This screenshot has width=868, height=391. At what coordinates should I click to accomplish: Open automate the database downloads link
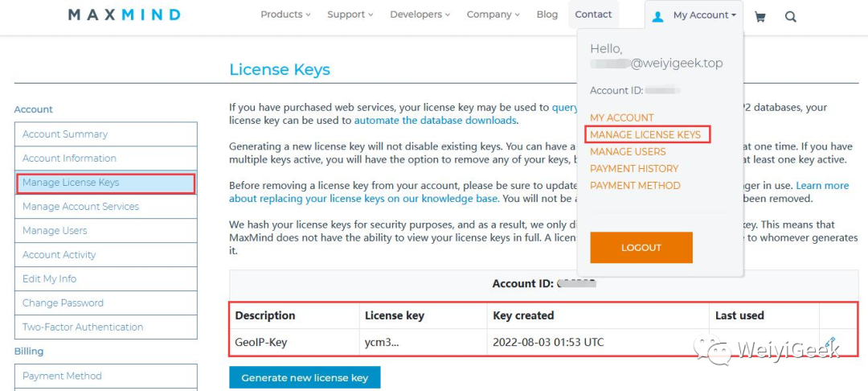point(435,121)
